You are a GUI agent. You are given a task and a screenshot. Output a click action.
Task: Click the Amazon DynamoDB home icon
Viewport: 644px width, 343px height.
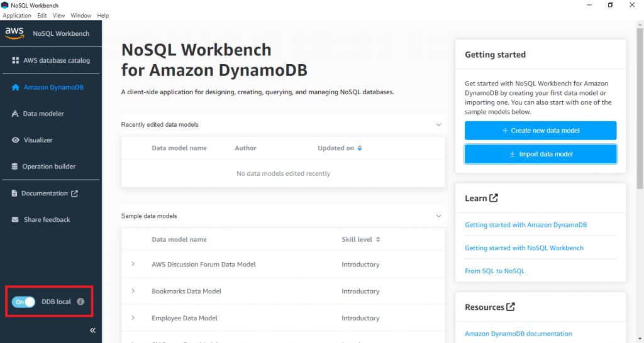[16, 87]
